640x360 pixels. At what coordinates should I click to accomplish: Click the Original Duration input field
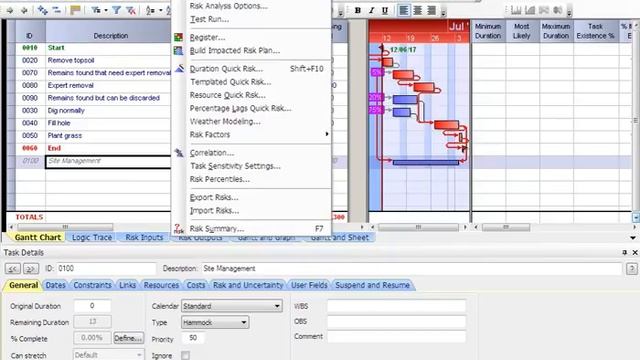click(x=92, y=306)
